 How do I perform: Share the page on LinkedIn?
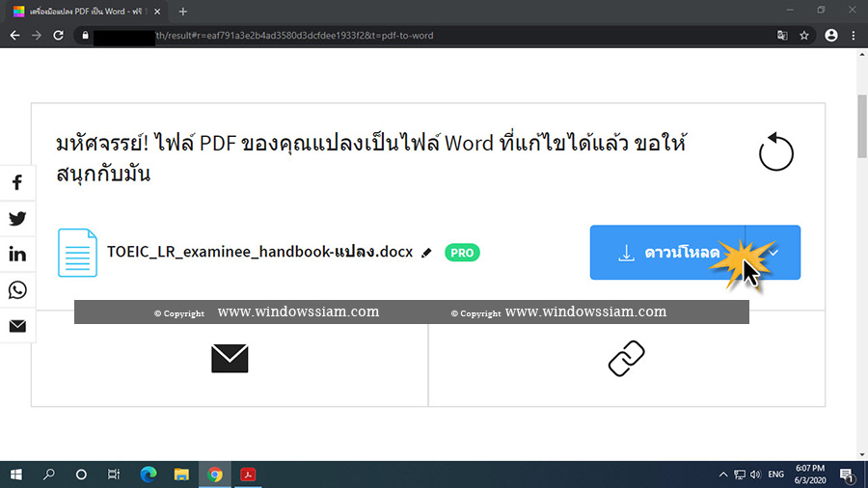pos(17,254)
